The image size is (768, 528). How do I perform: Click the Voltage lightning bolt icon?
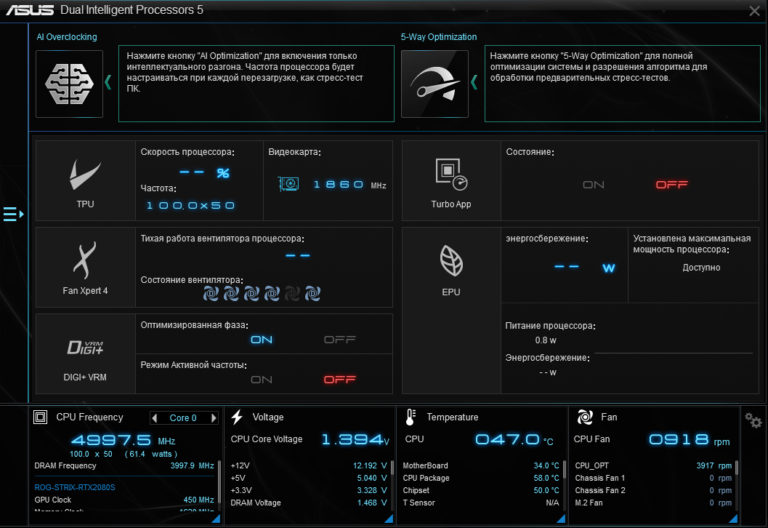pyautogui.click(x=237, y=417)
